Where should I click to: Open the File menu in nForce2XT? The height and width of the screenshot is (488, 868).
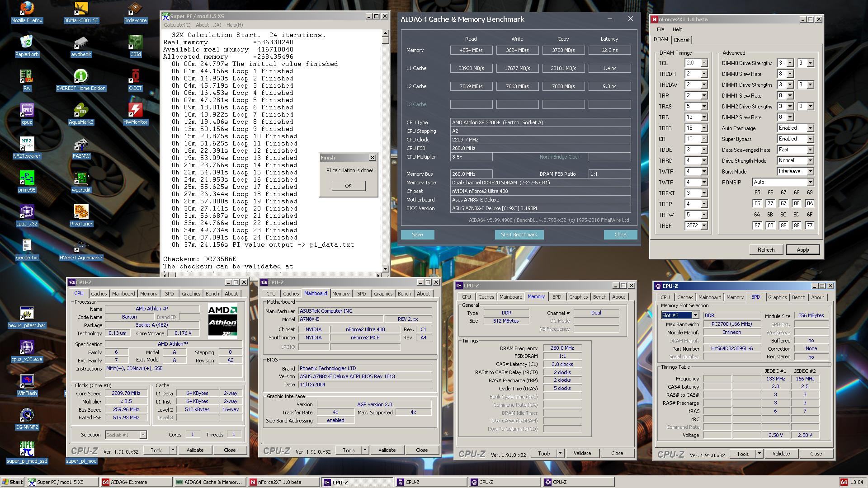pos(660,29)
